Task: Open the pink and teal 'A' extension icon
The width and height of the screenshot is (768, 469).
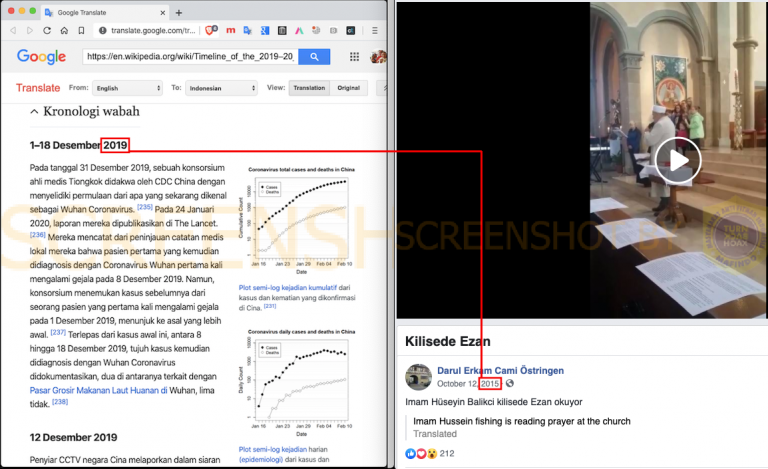Action: (299, 30)
